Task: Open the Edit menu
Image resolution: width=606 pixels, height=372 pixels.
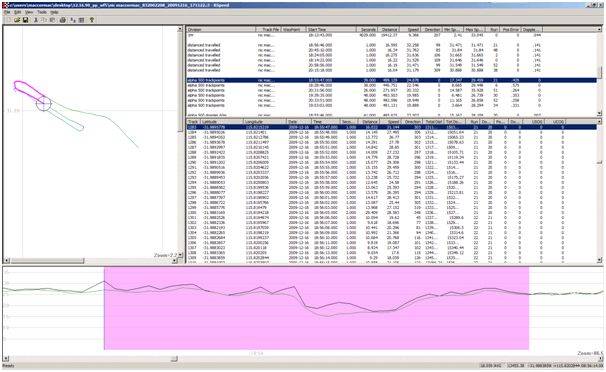Action: [x=18, y=12]
